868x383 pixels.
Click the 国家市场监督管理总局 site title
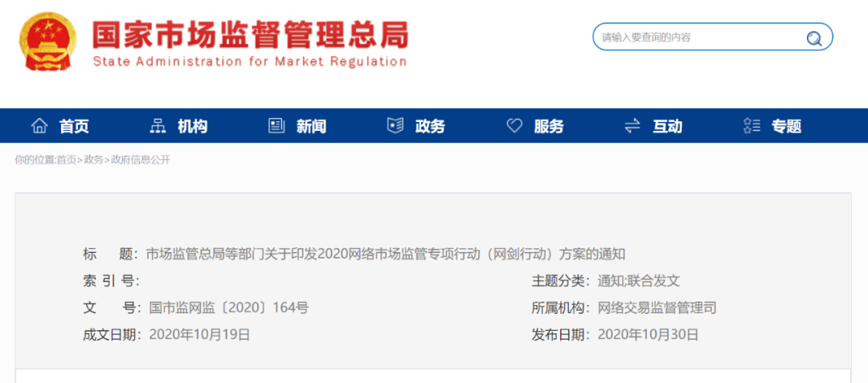coord(250,35)
